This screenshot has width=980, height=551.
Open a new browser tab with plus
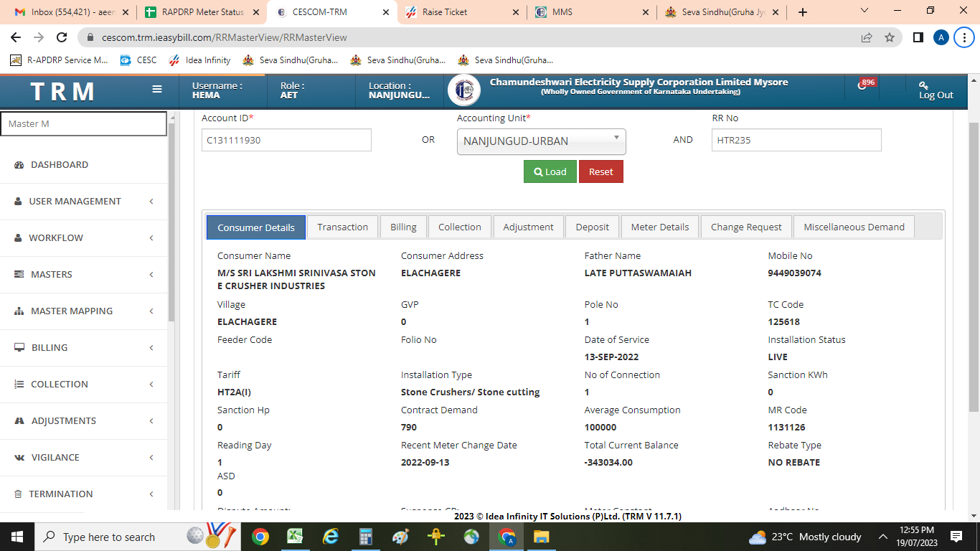(802, 12)
